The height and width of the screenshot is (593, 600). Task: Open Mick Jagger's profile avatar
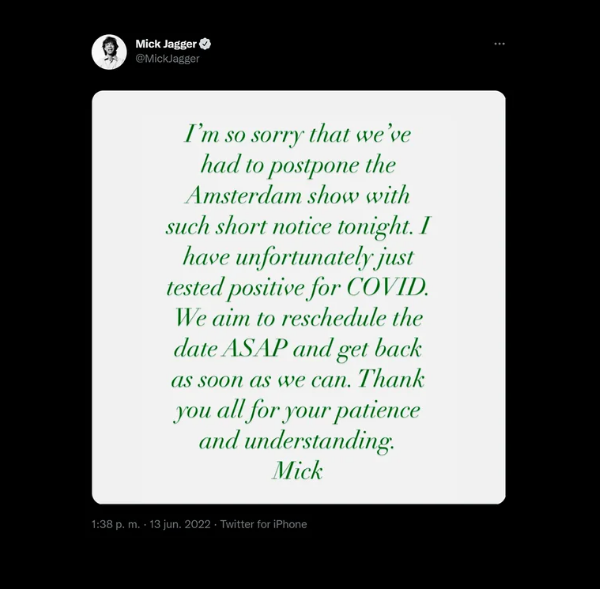click(109, 52)
